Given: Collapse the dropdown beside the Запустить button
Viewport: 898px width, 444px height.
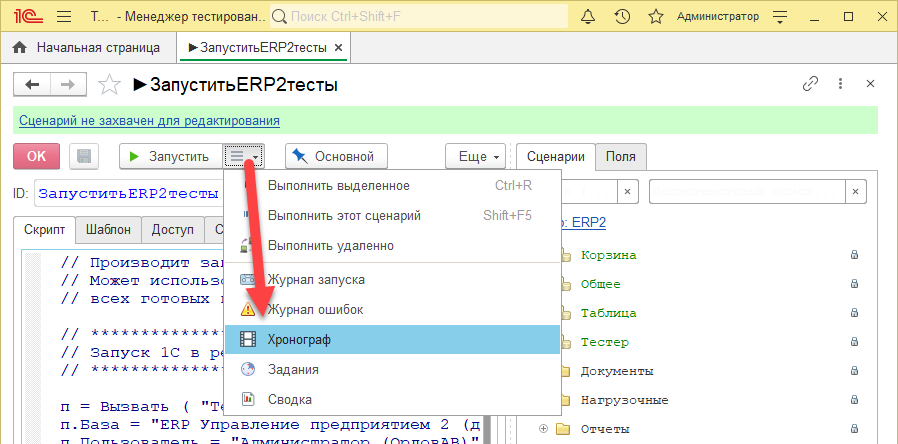Looking at the screenshot, I should [244, 156].
